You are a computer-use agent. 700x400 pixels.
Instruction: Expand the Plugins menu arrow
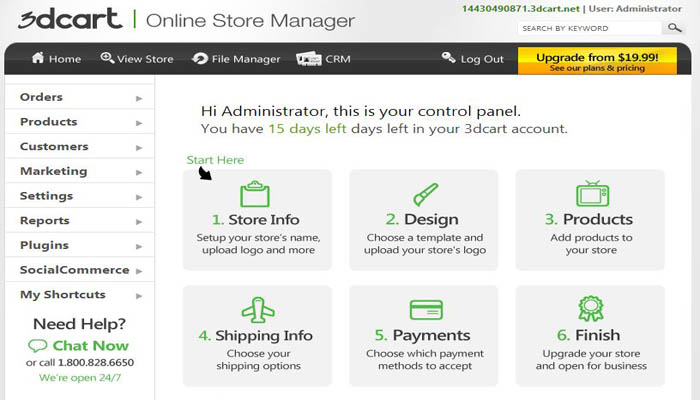pyautogui.click(x=139, y=246)
